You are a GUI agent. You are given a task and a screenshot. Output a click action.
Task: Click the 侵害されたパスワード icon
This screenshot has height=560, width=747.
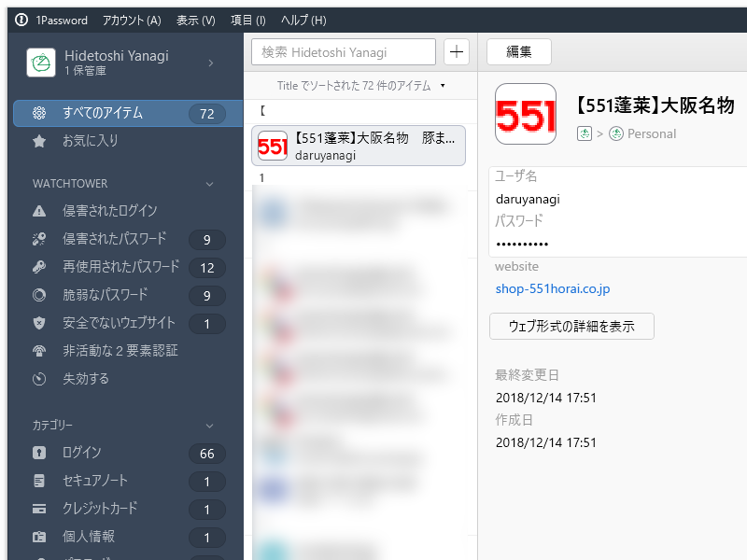[39, 239]
